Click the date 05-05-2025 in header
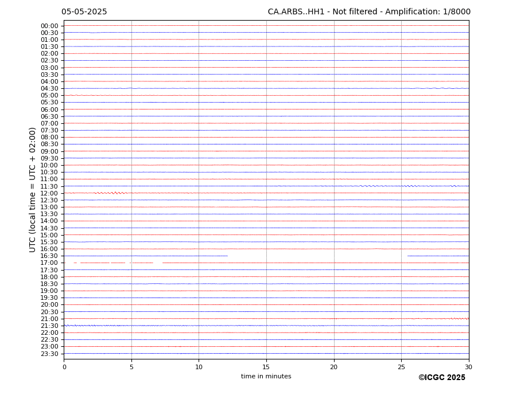The width and height of the screenshot is (532, 399). click(84, 12)
